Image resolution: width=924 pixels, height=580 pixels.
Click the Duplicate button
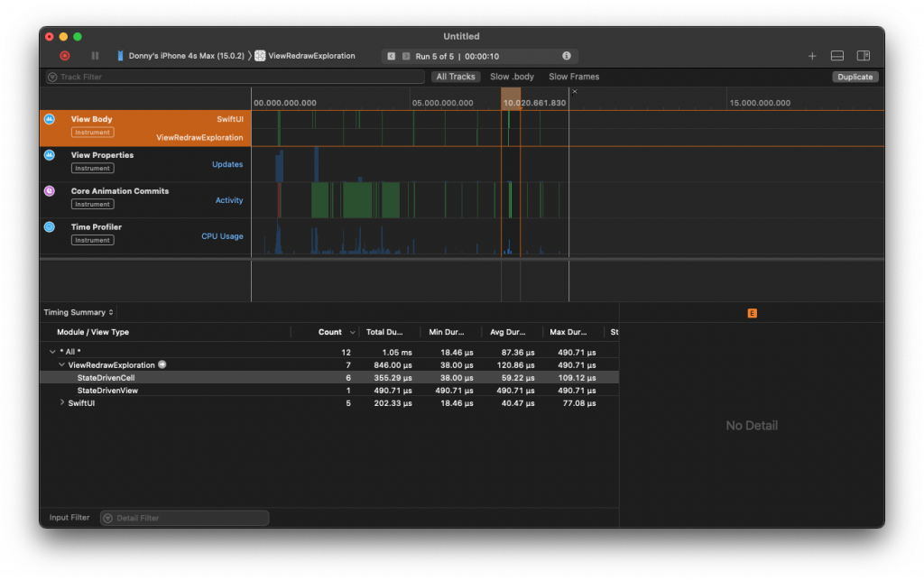click(855, 78)
